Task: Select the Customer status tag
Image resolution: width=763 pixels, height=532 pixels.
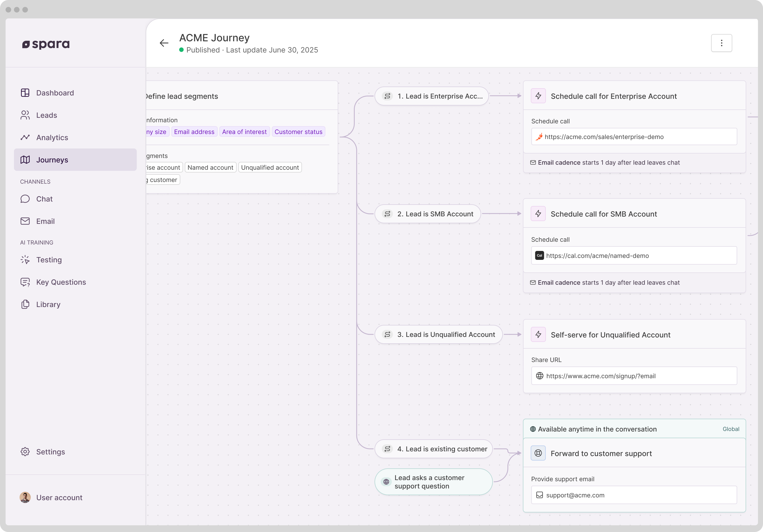Action: tap(298, 131)
